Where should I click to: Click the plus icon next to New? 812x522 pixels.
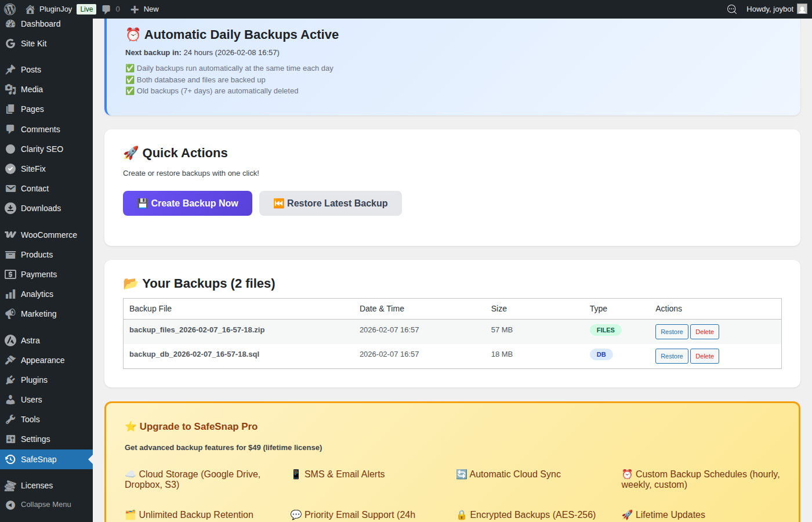[x=135, y=9]
